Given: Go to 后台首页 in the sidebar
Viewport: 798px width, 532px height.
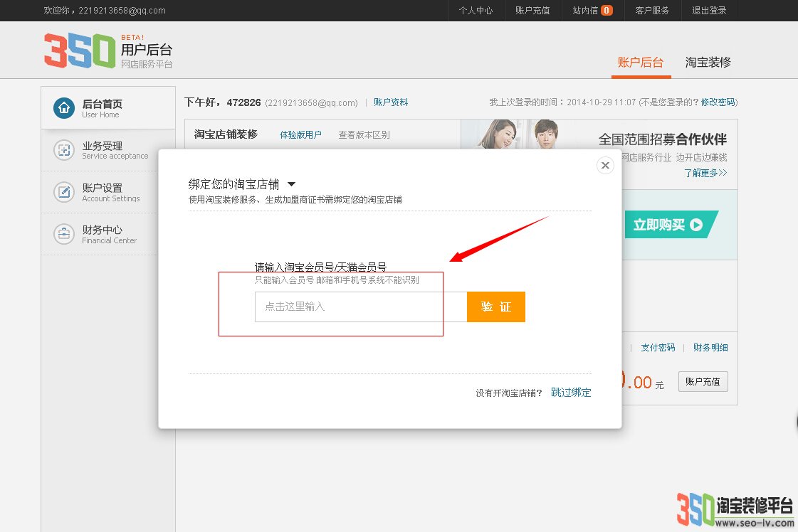Looking at the screenshot, I should coord(103,104).
